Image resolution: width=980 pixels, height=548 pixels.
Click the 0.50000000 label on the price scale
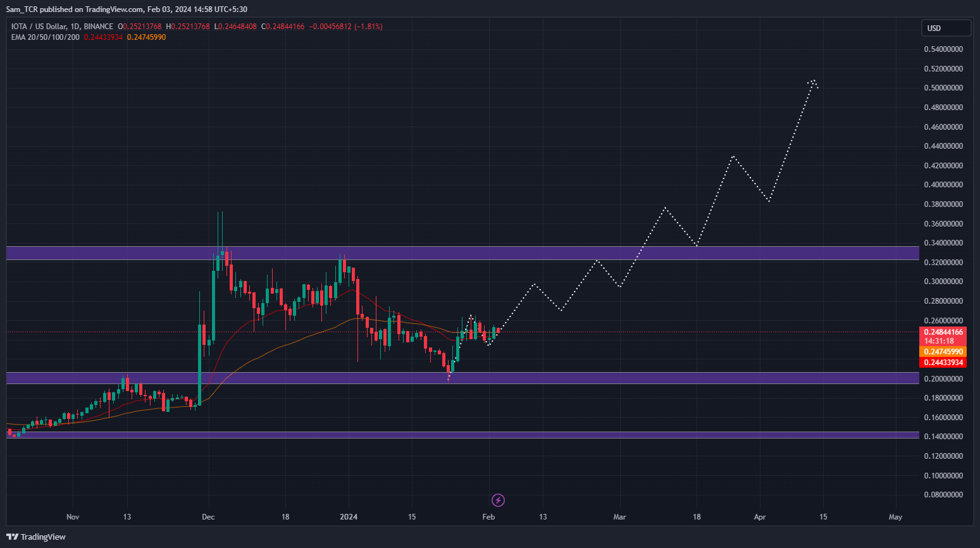[943, 88]
